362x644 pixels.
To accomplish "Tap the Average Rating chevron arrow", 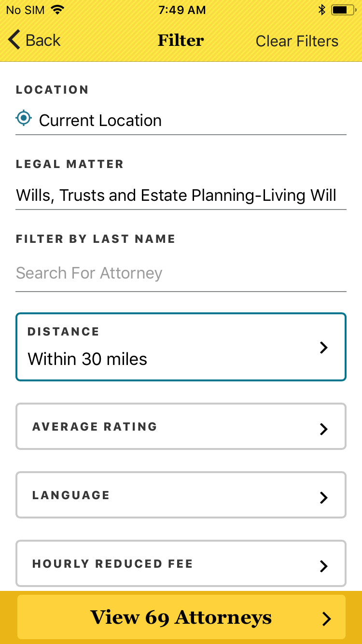I will point(324,429).
